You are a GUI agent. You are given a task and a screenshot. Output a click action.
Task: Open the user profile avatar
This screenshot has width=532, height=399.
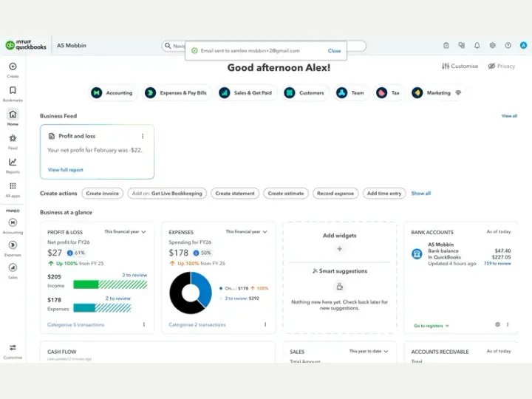click(523, 45)
